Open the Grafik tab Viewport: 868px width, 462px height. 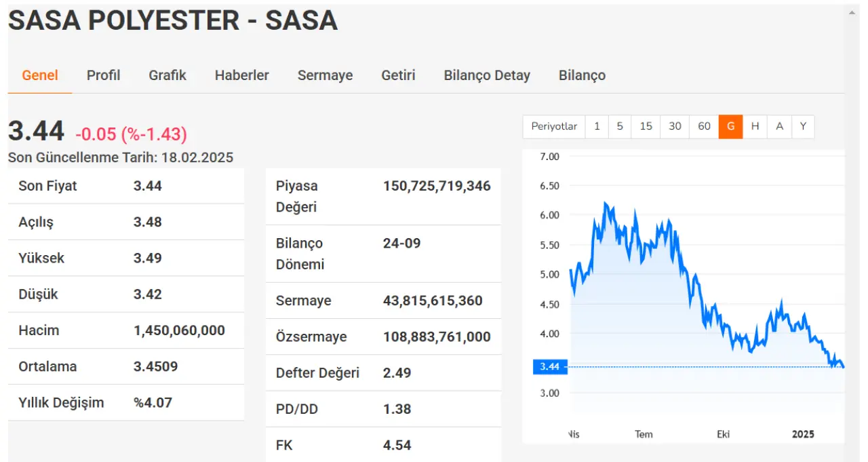(x=167, y=75)
